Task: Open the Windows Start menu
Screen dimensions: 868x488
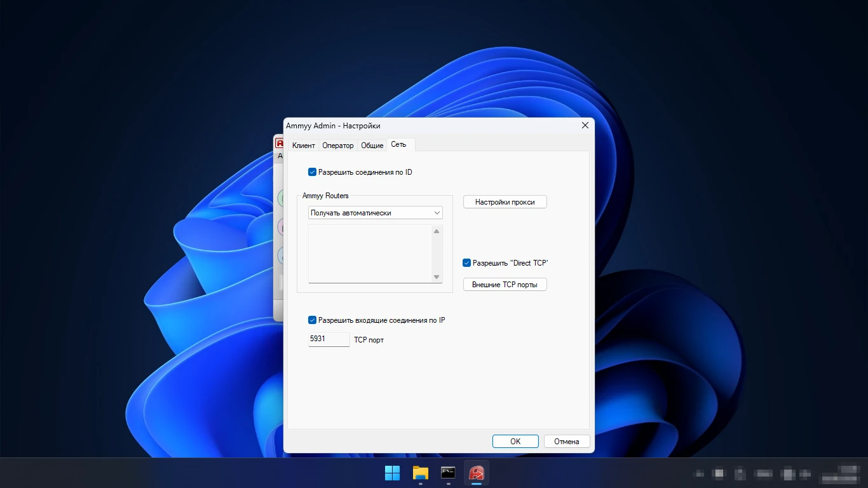Action: click(392, 473)
